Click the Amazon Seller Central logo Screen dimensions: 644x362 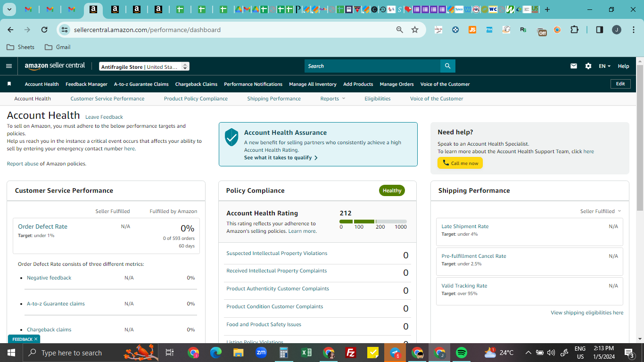pyautogui.click(x=55, y=66)
